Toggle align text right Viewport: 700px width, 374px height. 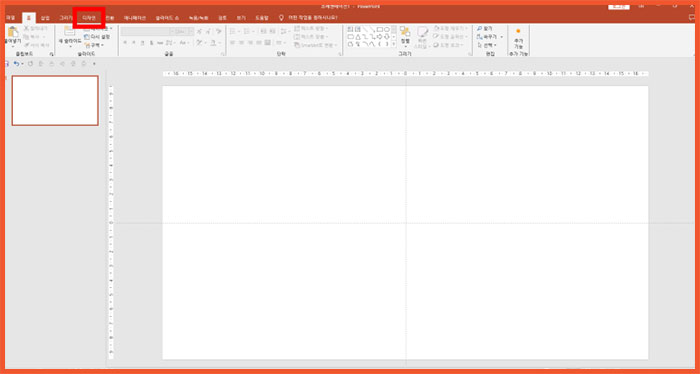tap(250, 42)
